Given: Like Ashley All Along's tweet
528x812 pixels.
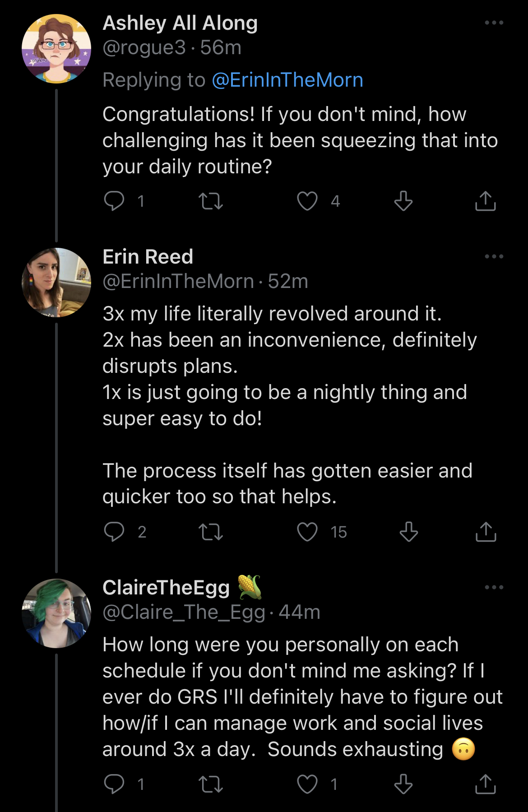Looking at the screenshot, I should [x=307, y=201].
